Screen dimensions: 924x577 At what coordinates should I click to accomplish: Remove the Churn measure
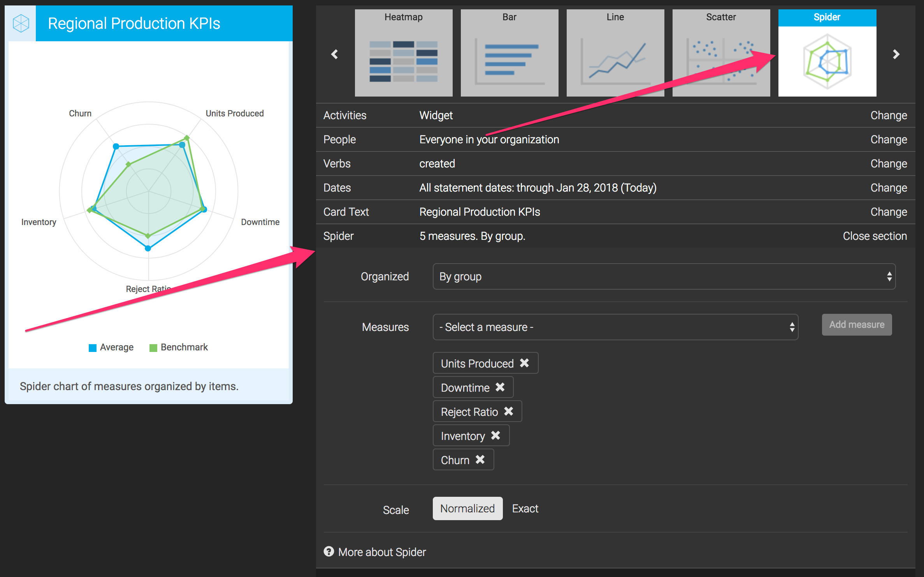point(480,459)
